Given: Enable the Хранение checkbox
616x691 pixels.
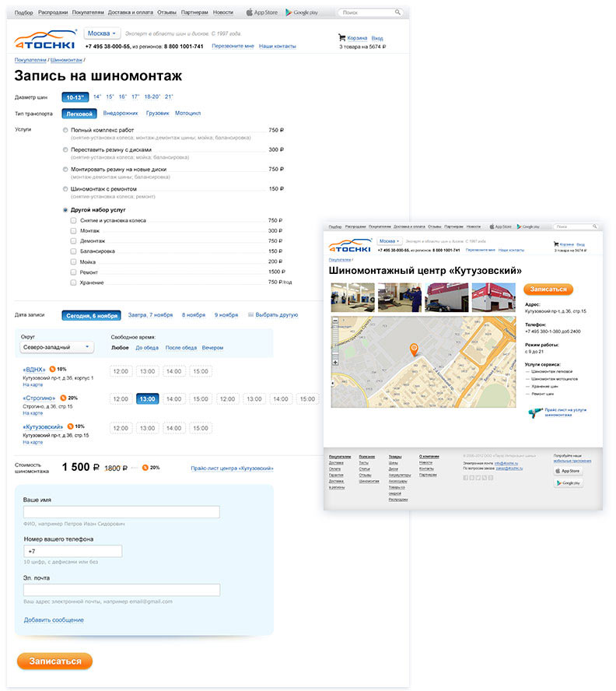Looking at the screenshot, I should click(73, 282).
